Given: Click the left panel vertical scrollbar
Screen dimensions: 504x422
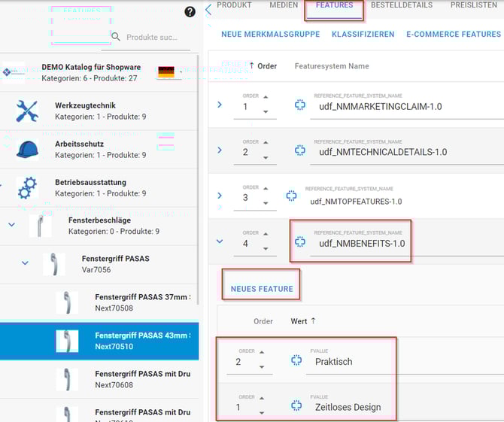Looking at the screenshot, I should pos(198,180).
